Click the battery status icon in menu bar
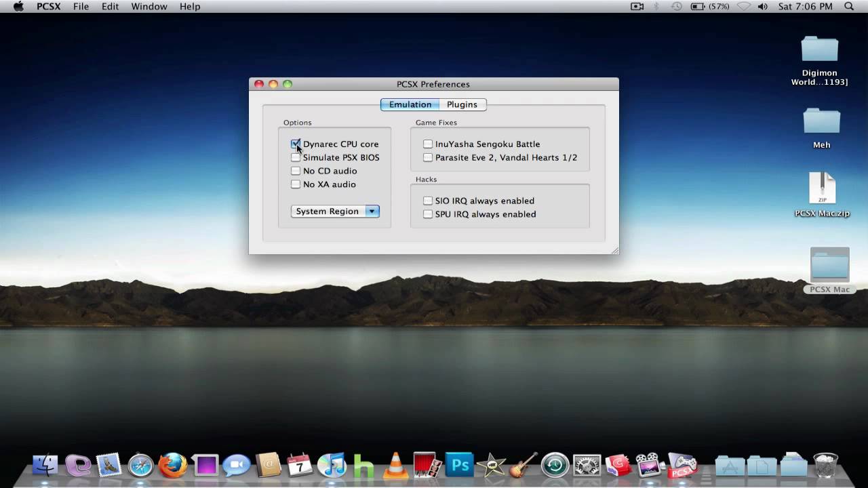 point(710,6)
